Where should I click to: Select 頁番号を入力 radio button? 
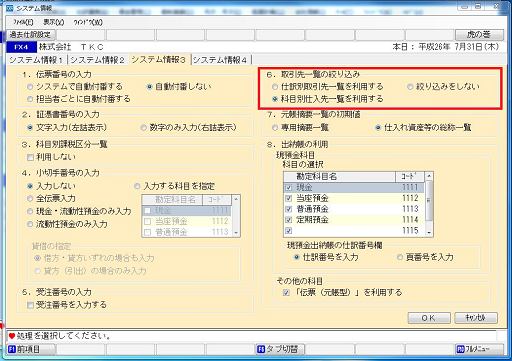400,257
